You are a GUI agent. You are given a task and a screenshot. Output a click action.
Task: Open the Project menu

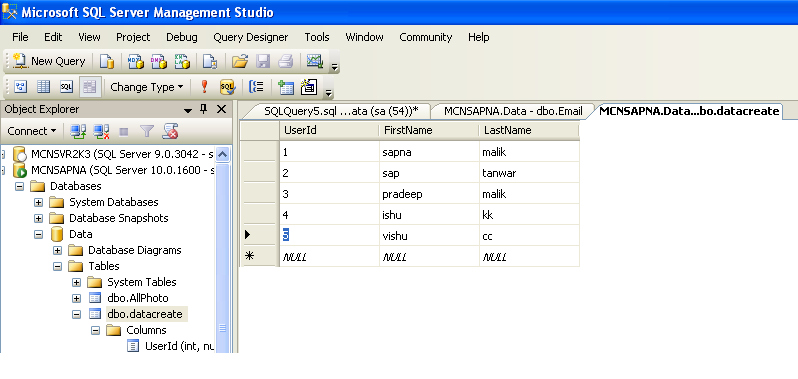click(x=133, y=37)
